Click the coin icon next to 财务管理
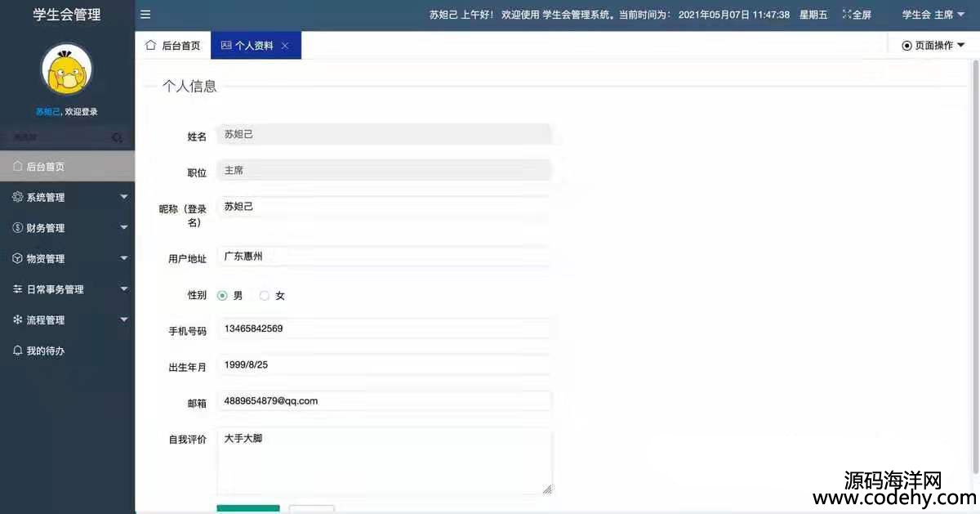The height and width of the screenshot is (514, 980). click(x=17, y=228)
